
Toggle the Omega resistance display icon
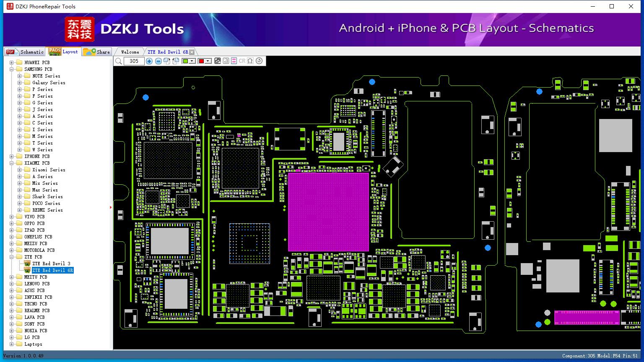(250, 61)
